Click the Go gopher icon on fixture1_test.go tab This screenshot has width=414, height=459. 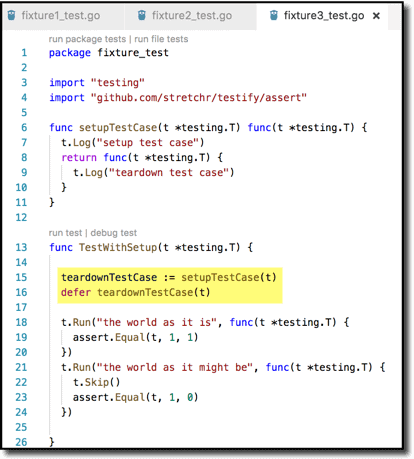[11, 15]
